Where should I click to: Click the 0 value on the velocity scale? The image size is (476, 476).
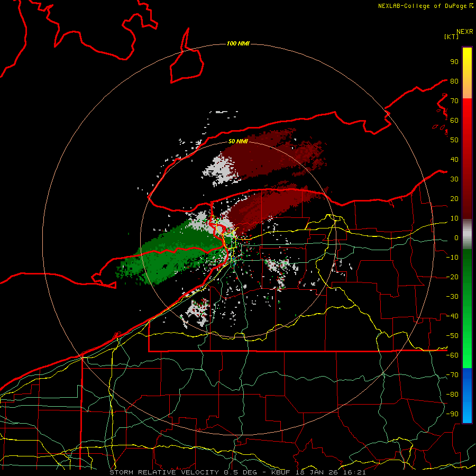click(456, 237)
